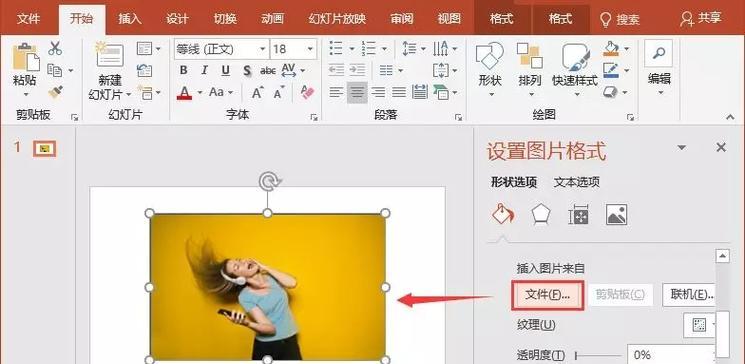Toggle Bold formatting
The width and height of the screenshot is (745, 364).
[x=183, y=70]
